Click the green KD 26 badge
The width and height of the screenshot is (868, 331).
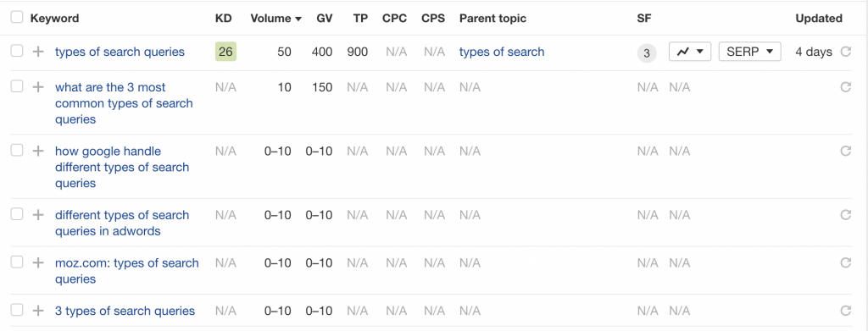click(225, 52)
